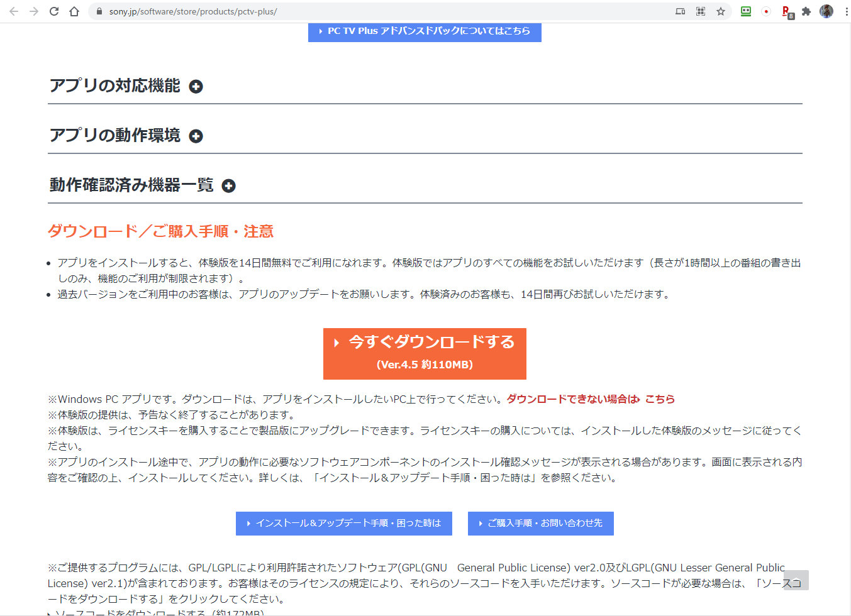Bookmark this page with the star icon
The height and width of the screenshot is (616, 851).
pos(721,11)
